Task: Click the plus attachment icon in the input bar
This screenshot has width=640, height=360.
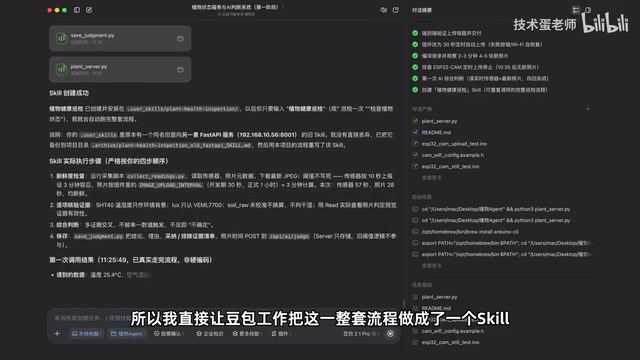Action: click(57, 333)
